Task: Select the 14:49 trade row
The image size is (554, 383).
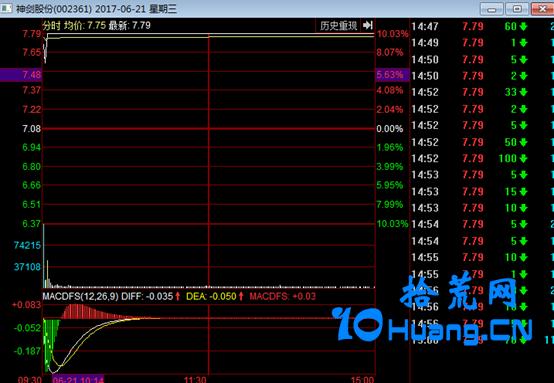Action: (482, 43)
